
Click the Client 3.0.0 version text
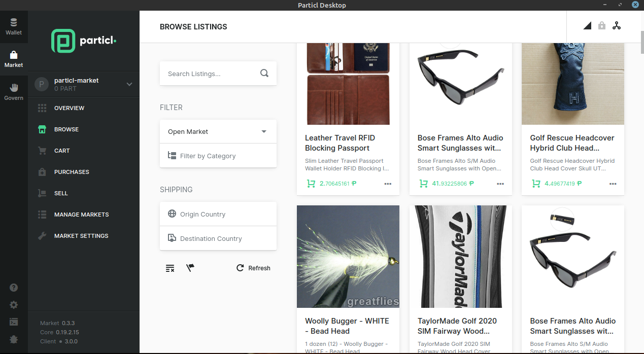(x=59, y=341)
